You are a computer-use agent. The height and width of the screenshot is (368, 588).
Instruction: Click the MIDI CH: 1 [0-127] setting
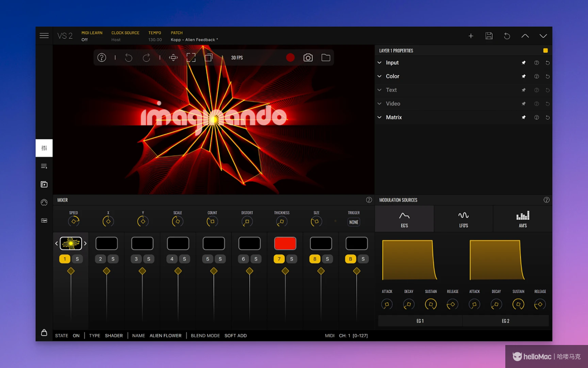(353, 336)
